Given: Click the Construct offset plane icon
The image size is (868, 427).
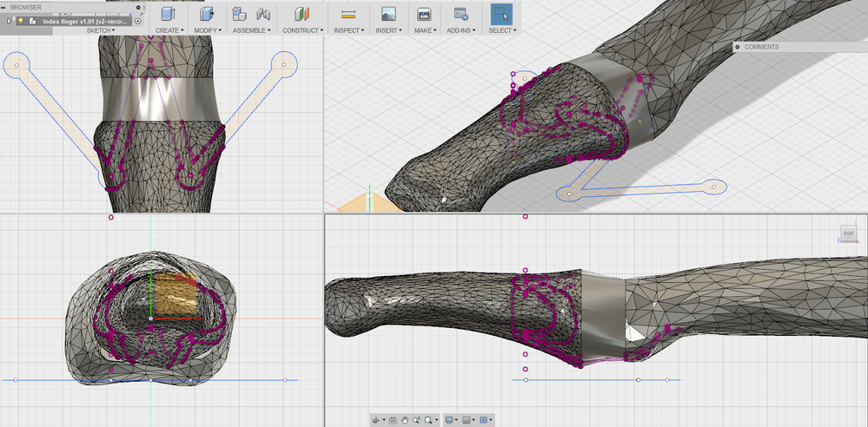Looking at the screenshot, I should [301, 14].
